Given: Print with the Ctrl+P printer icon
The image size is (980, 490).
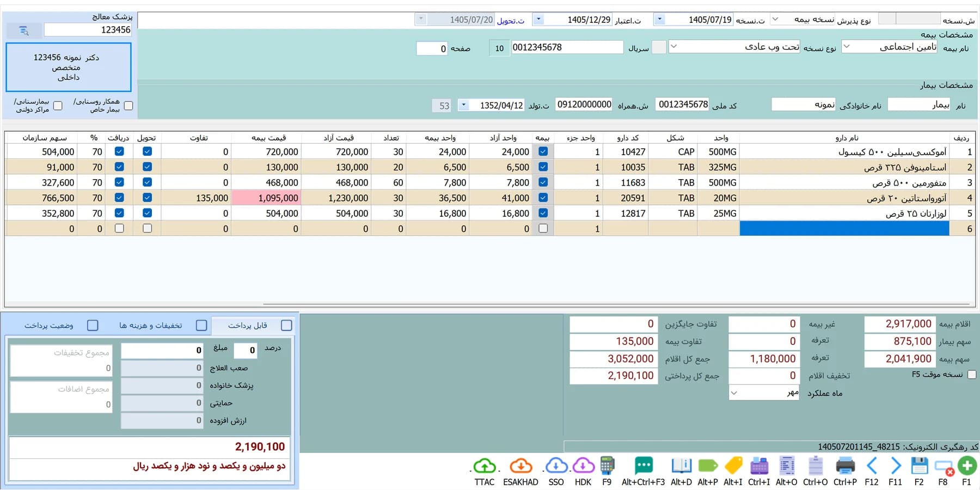Looking at the screenshot, I should tap(845, 466).
